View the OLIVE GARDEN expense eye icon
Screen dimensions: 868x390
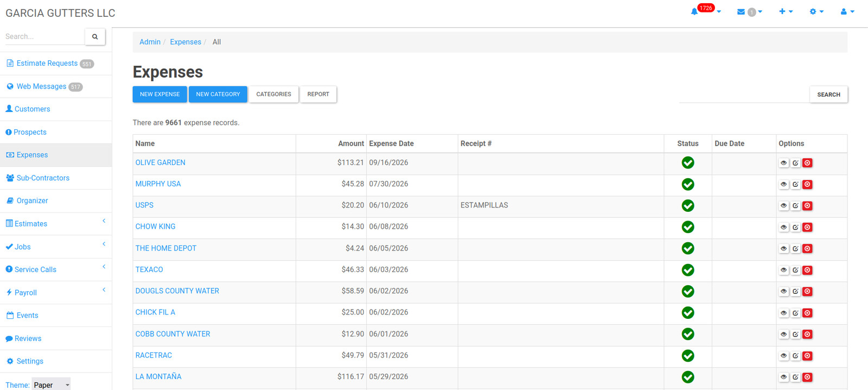[x=783, y=163]
